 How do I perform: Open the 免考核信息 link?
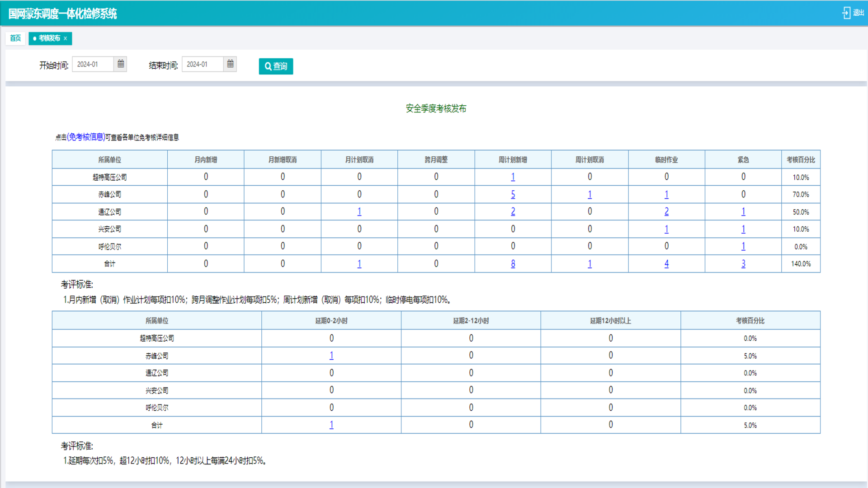[x=86, y=137]
